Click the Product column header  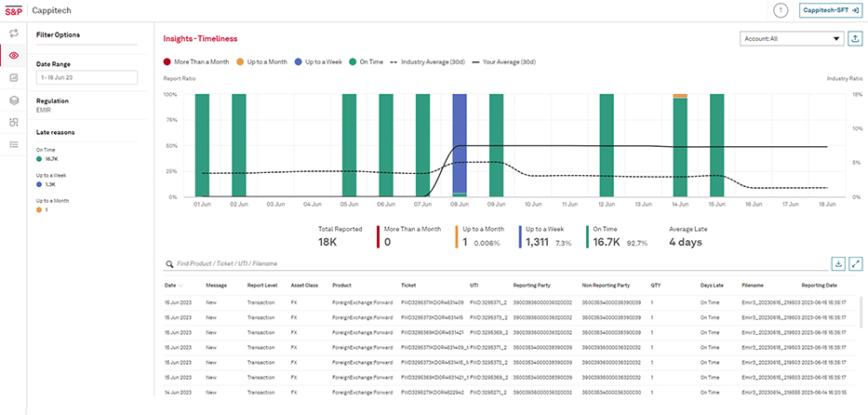pos(341,286)
